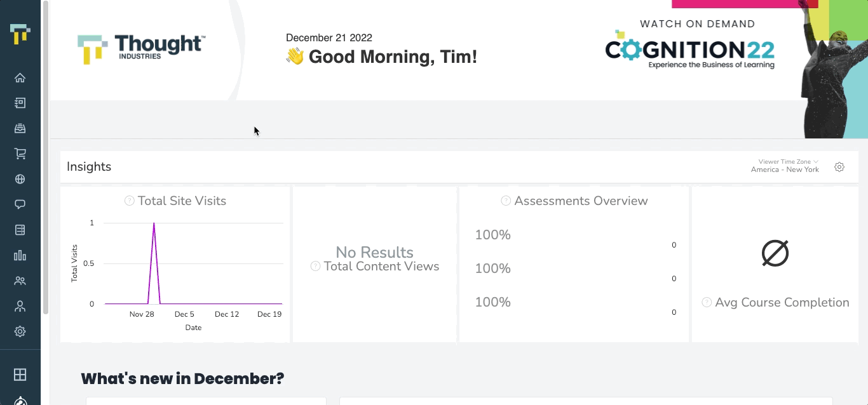Screen dimensions: 868x405
Task: Click the sidebar vertical scrollbar
Action: tap(46, 157)
